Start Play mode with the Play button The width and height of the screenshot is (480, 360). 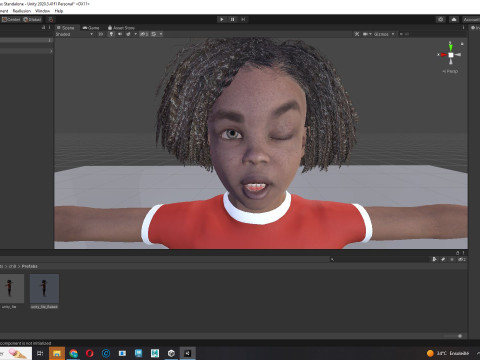pos(222,19)
